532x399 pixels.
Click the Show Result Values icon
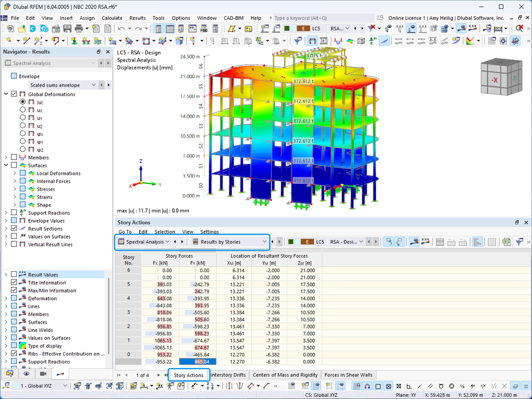click(x=473, y=27)
